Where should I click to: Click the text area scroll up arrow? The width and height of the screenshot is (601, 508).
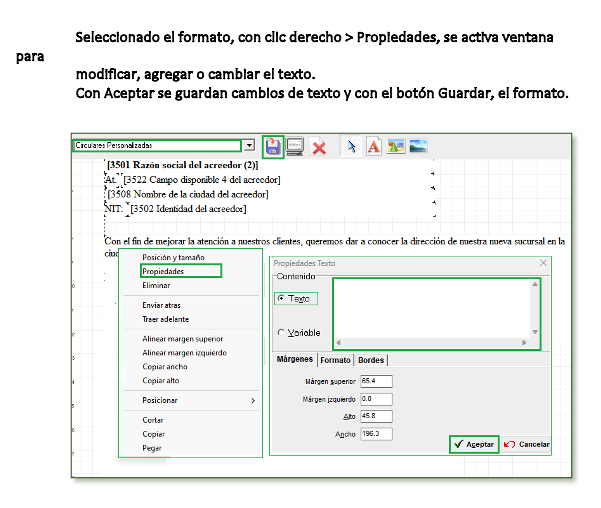[535, 284]
